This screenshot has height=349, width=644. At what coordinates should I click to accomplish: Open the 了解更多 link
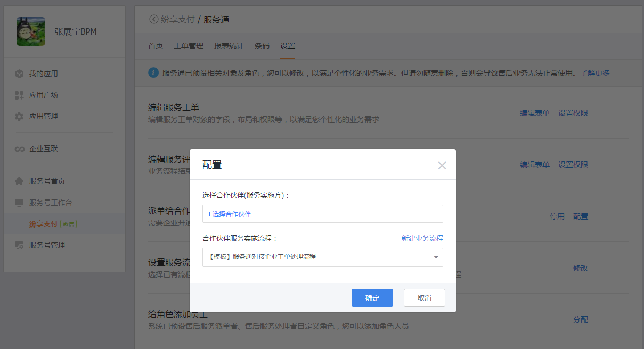tap(595, 73)
